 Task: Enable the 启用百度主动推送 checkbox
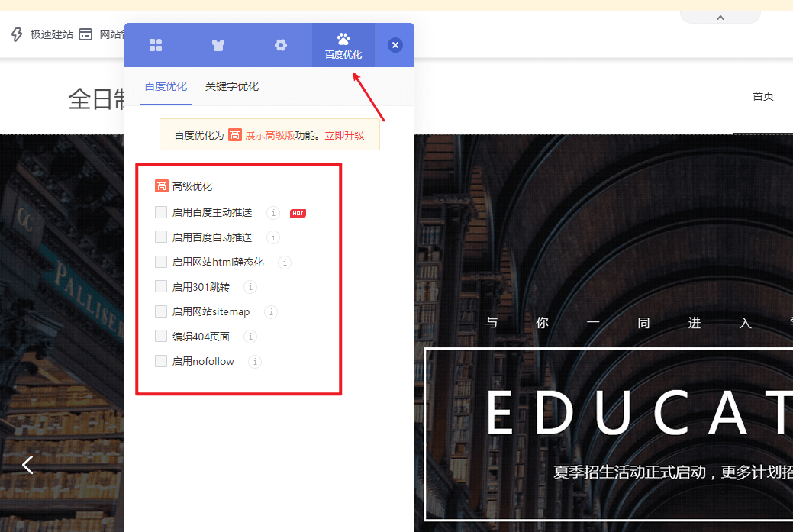coord(161,212)
